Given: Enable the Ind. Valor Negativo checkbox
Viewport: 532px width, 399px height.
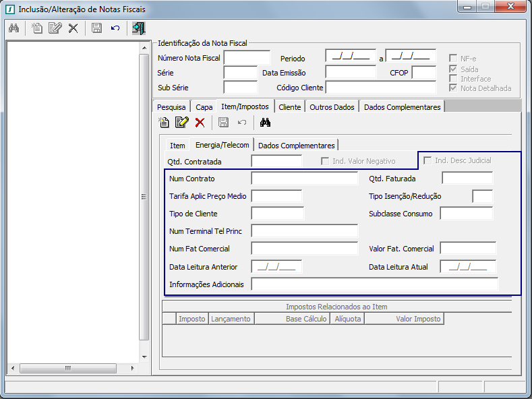Looking at the screenshot, I should (x=325, y=161).
